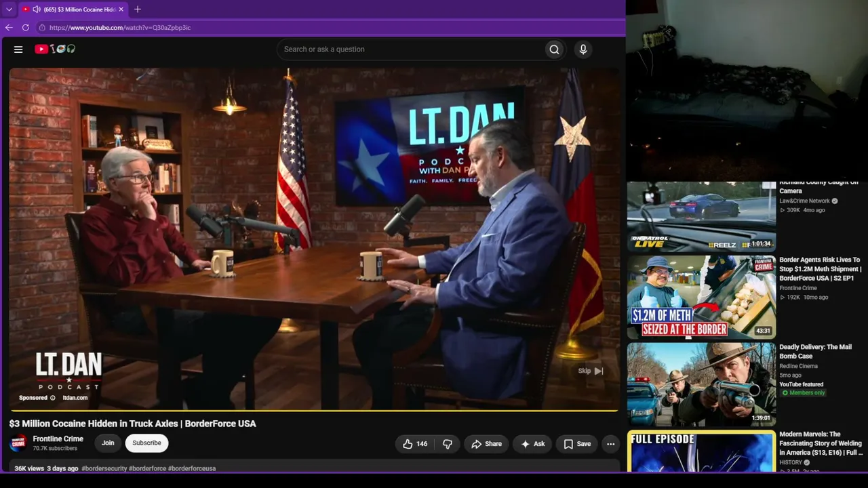
Task: Go to YouTube home via the logo
Action: coord(55,49)
